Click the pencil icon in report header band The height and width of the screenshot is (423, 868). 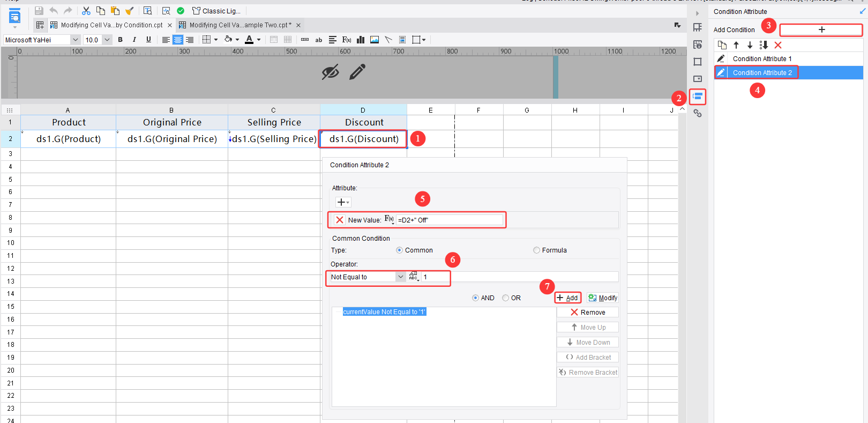[357, 72]
